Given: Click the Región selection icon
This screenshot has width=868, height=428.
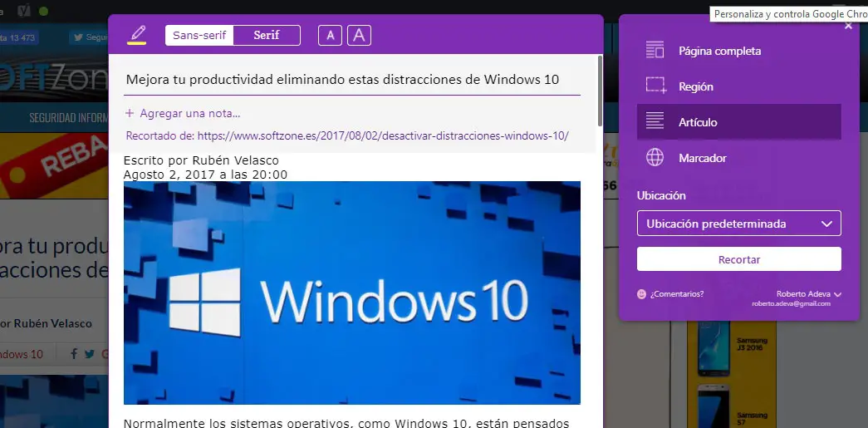Looking at the screenshot, I should (655, 86).
